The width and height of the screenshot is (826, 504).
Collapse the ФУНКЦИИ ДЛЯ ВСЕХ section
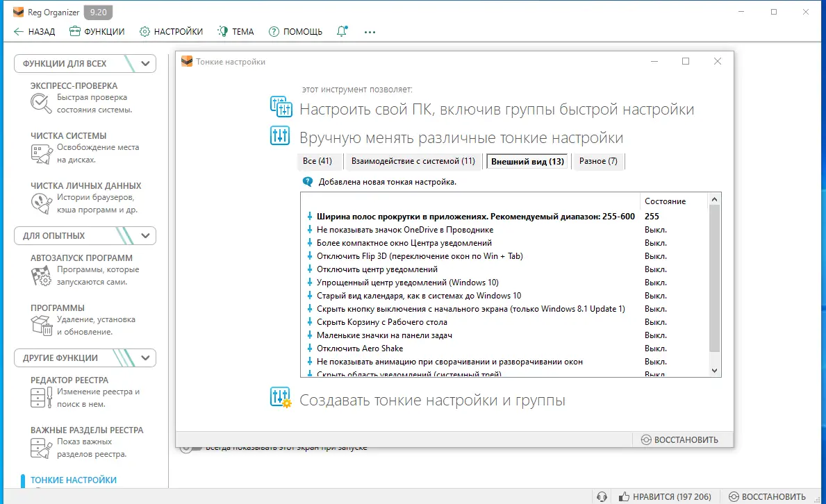coord(144,63)
